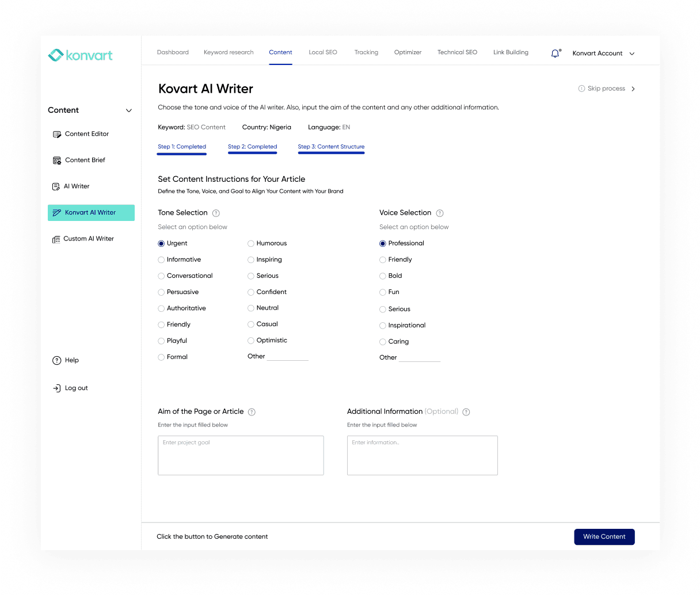Select the Custom AI Writer icon
The image size is (700, 595).
pyautogui.click(x=57, y=238)
